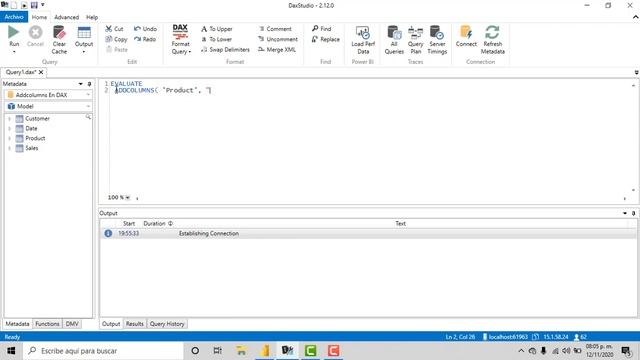Expand the Sales table
The image size is (640, 360).
(9, 148)
